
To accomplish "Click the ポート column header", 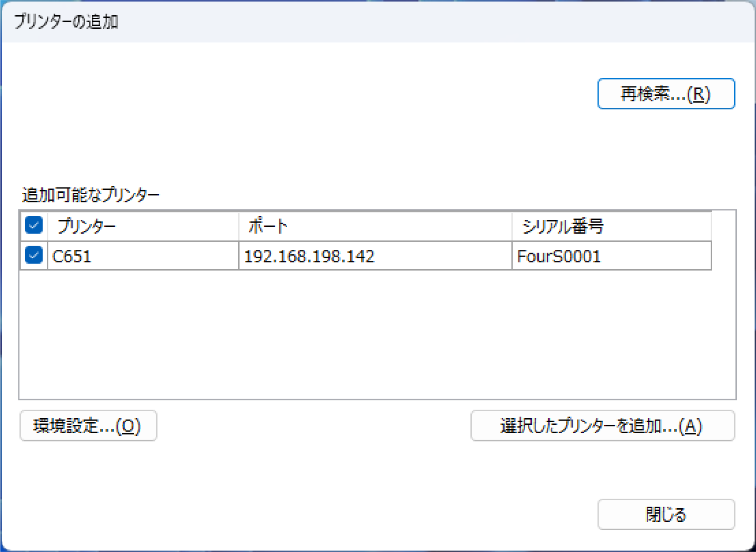I will pyautogui.click(x=375, y=226).
